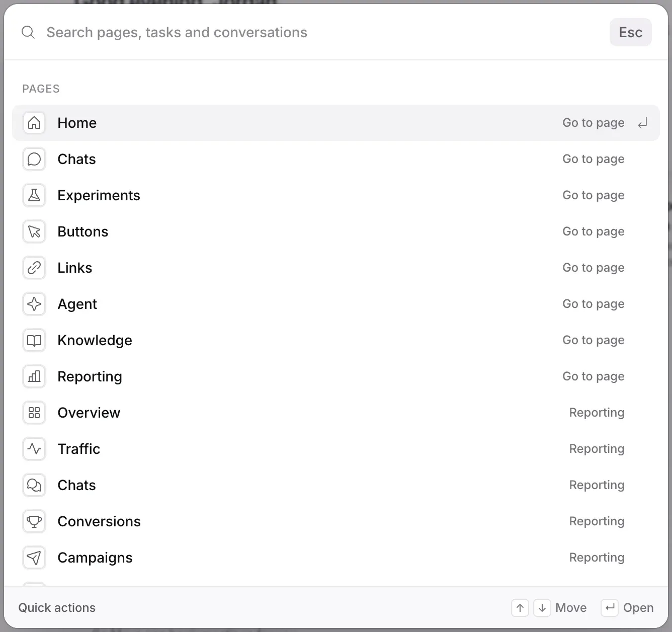Click Go to page in the Home row

point(594,123)
